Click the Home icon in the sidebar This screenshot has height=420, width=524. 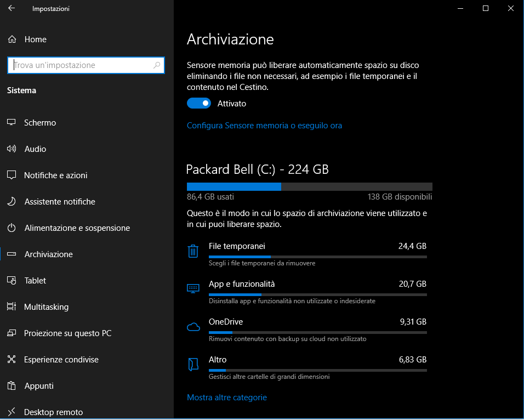[x=12, y=39]
